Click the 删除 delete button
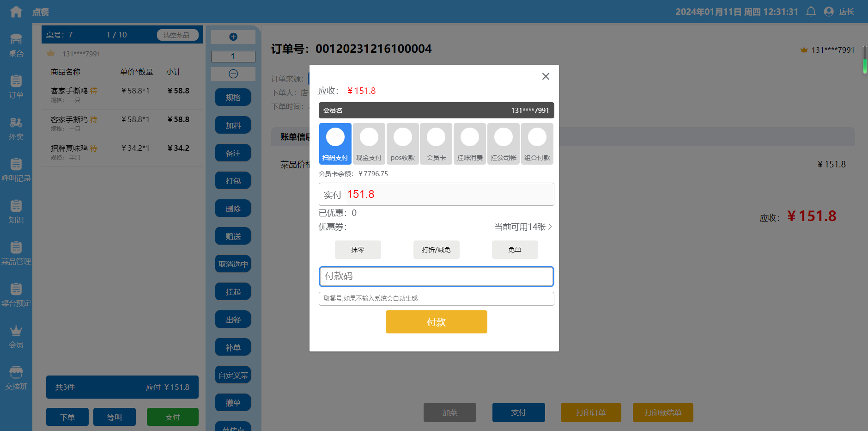868x431 pixels. click(233, 209)
